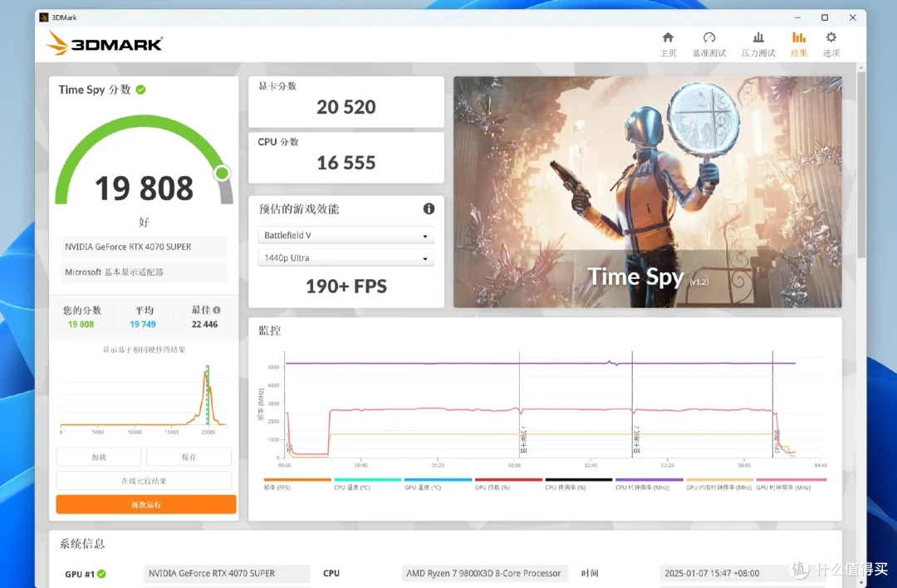This screenshot has width=897, height=588.
Task: Open the 主页 home tab
Action: click(x=668, y=45)
